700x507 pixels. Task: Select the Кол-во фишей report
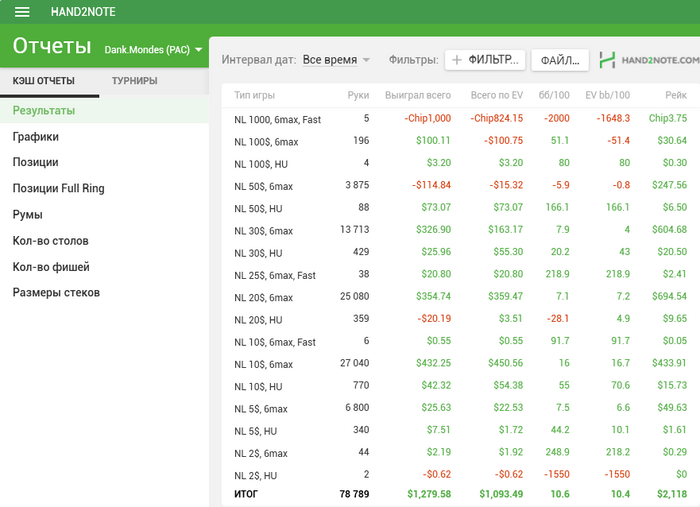[51, 267]
